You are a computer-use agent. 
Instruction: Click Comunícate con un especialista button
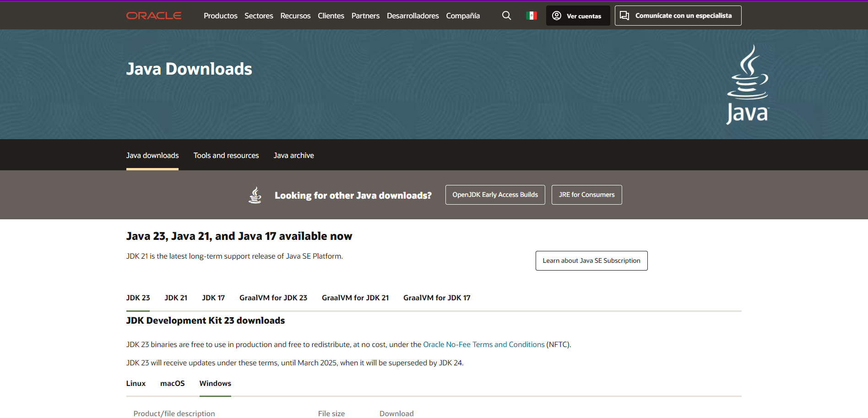pyautogui.click(x=678, y=16)
